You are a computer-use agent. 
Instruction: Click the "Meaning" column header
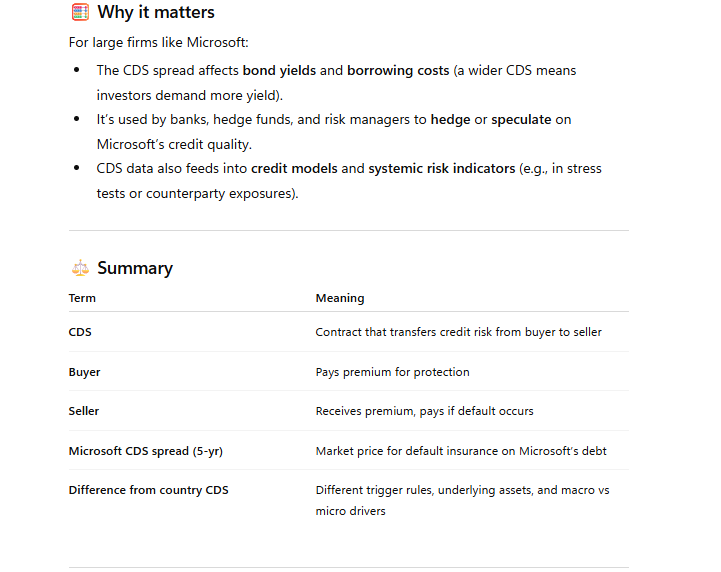(340, 298)
